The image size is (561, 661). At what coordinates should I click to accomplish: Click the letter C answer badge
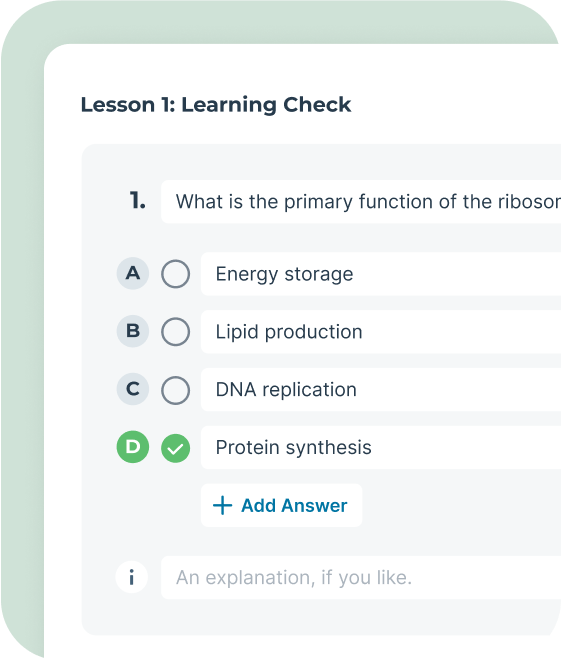pos(133,389)
